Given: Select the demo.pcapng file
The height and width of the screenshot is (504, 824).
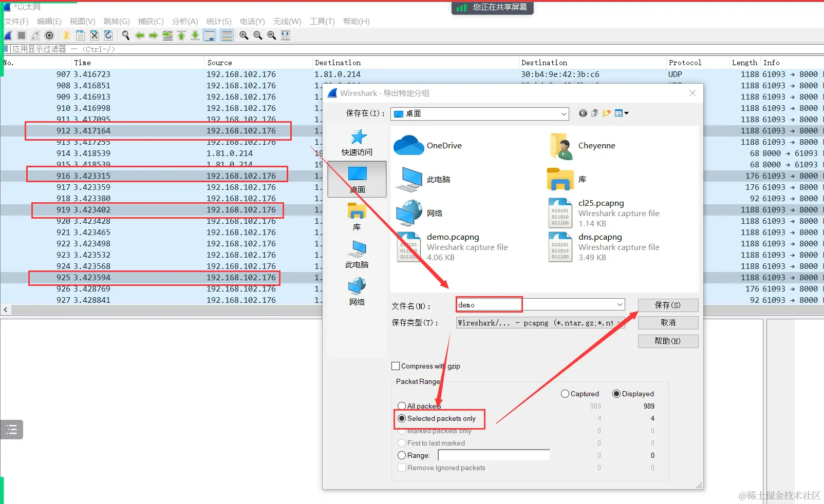Looking at the screenshot, I should pos(453,247).
